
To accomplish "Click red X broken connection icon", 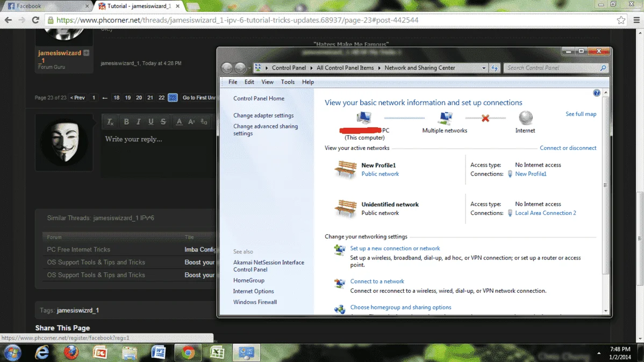I will coord(485,118).
